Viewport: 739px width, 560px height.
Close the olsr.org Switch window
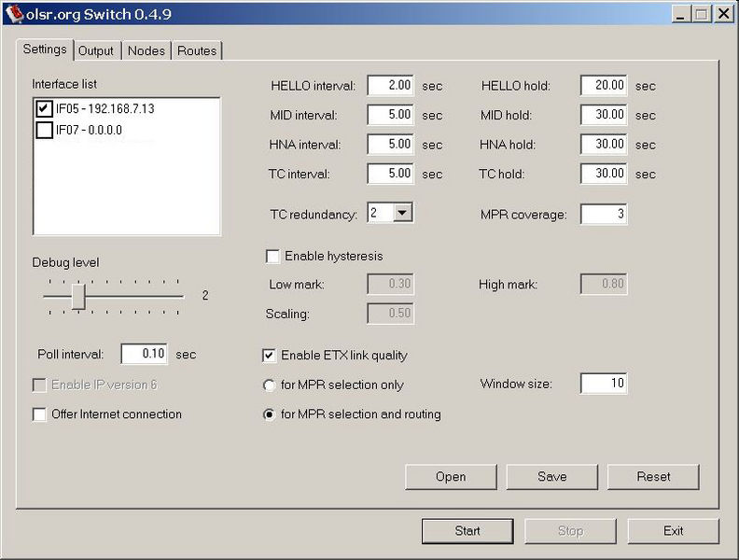coord(723,14)
